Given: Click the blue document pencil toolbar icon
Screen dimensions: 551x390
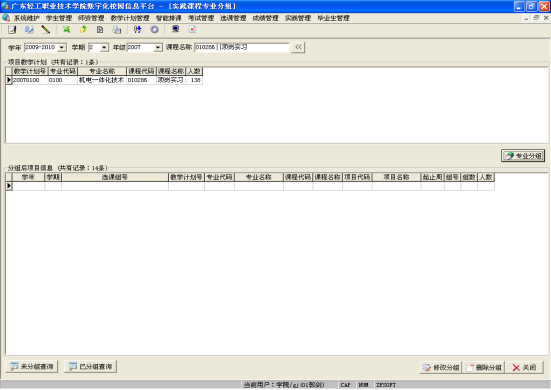Looking at the screenshot, I should 29,30.
